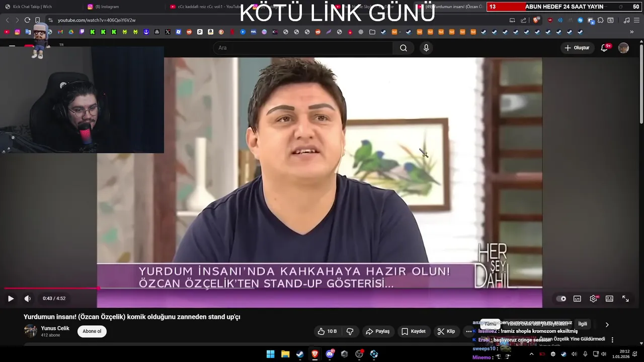The width and height of the screenshot is (644, 362).
Task: Open the browser media control music icon
Action: pos(626,20)
